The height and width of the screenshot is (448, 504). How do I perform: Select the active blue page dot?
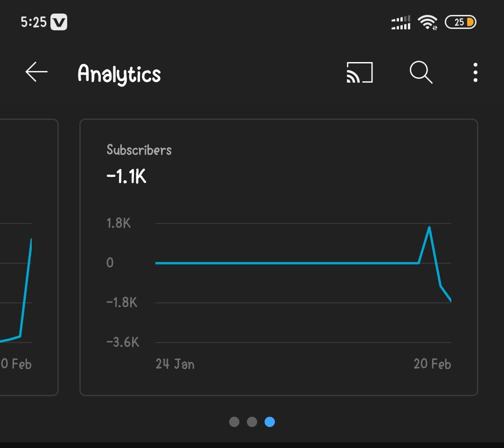[269, 422]
